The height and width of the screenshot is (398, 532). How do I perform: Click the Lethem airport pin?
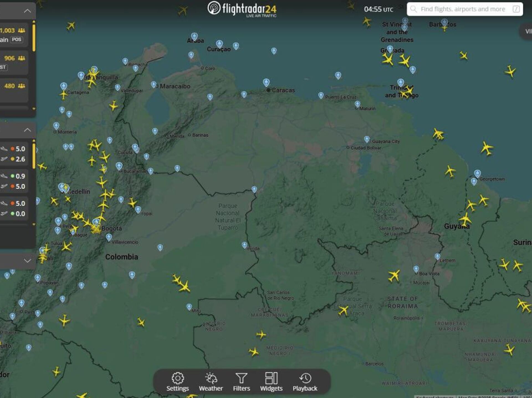[x=437, y=257]
